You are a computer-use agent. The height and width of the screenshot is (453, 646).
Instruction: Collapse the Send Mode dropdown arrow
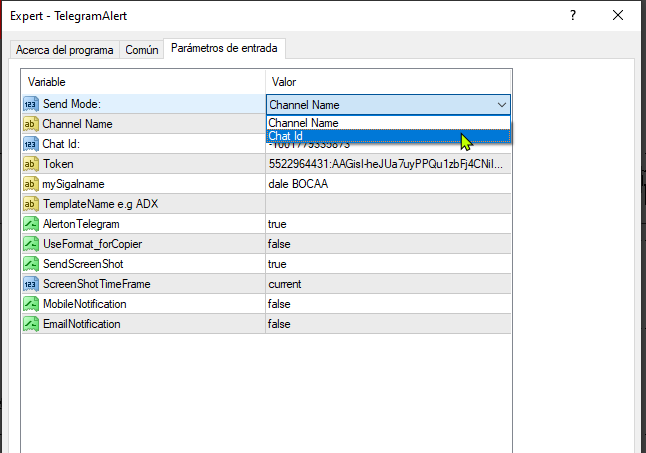point(501,105)
